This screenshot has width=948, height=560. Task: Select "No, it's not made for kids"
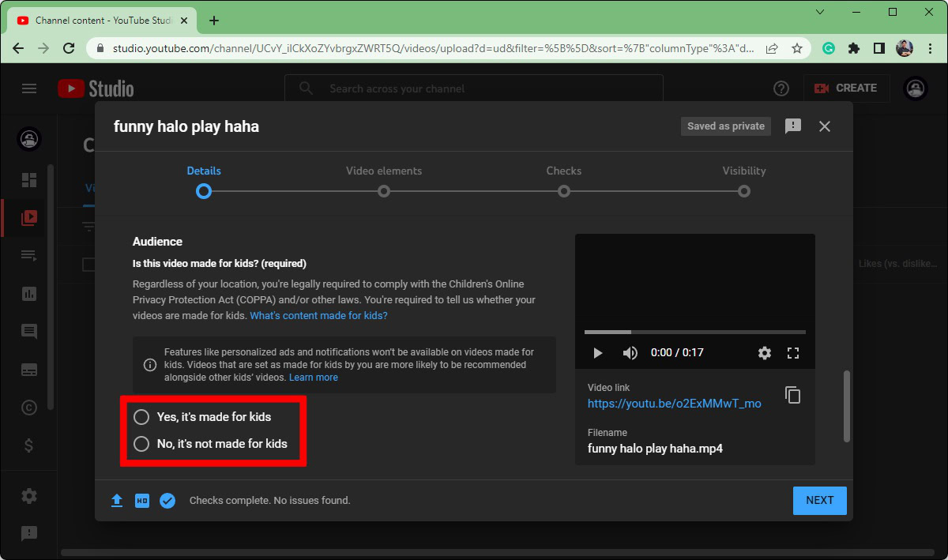point(141,444)
